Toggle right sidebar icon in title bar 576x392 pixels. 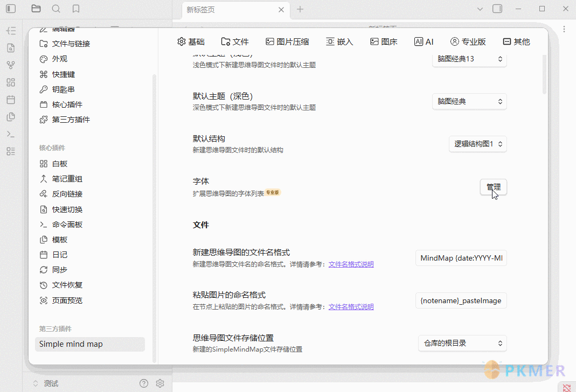point(497,9)
